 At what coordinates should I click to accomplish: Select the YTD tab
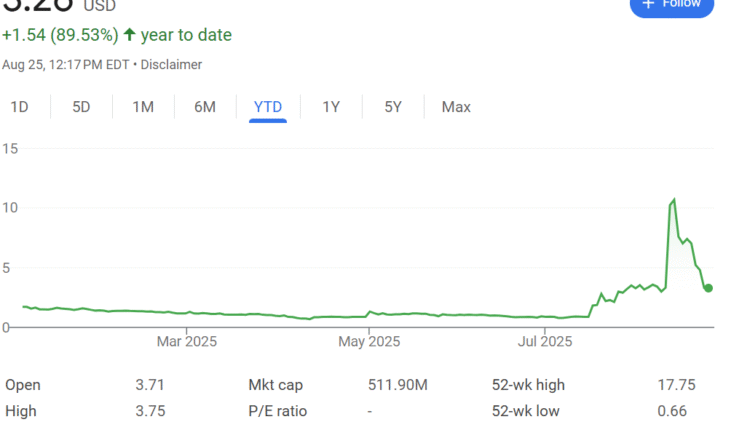[x=268, y=107]
